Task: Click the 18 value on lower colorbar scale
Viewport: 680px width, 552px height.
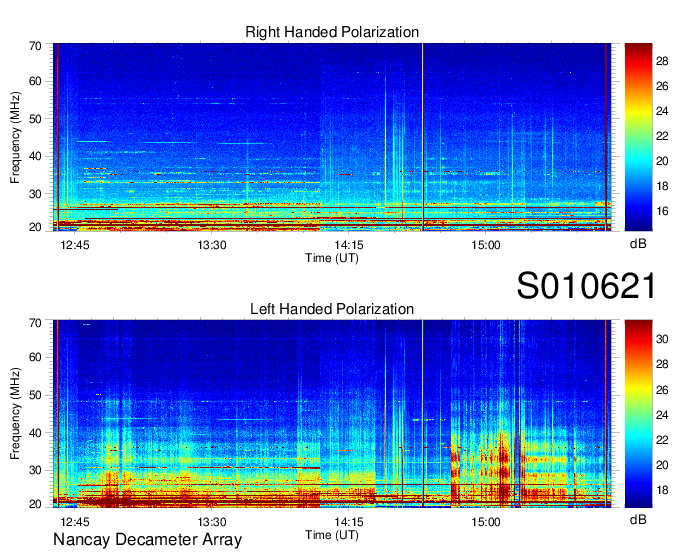Action: [x=662, y=490]
